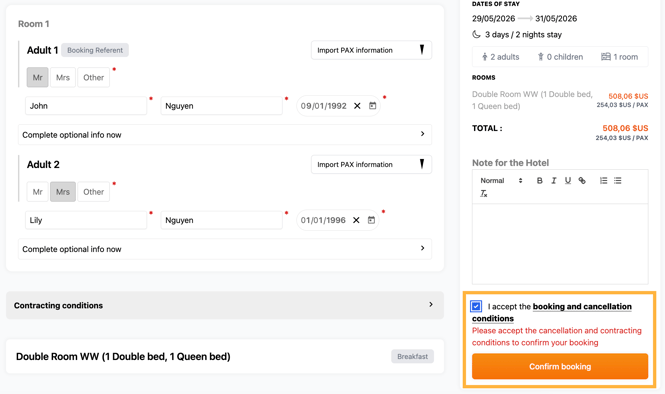This screenshot has height=394, width=665.
Task: Apply italic formatting in note editor
Action: [x=553, y=181]
